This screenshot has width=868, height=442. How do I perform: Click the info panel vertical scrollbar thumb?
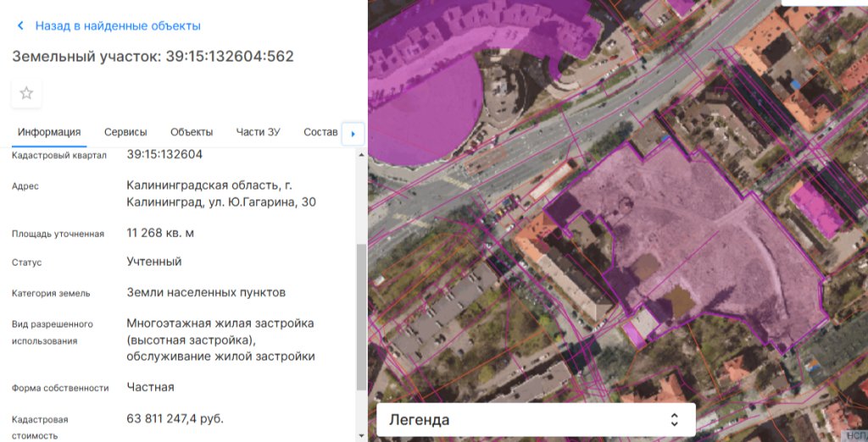[x=362, y=318]
